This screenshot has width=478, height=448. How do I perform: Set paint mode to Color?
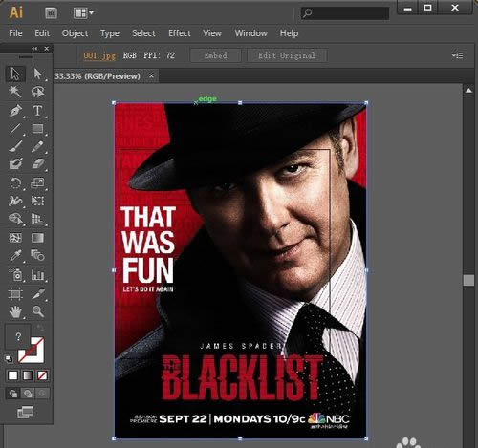tap(12, 375)
